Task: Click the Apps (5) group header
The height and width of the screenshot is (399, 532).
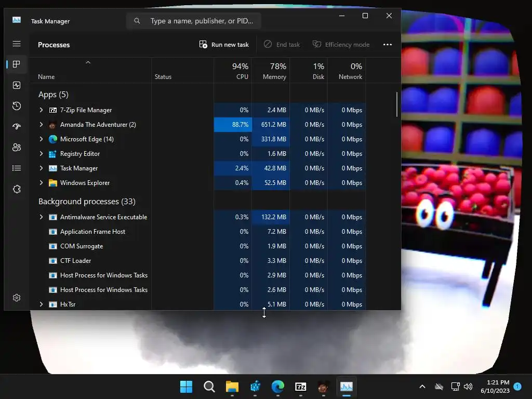Action: 54,95
